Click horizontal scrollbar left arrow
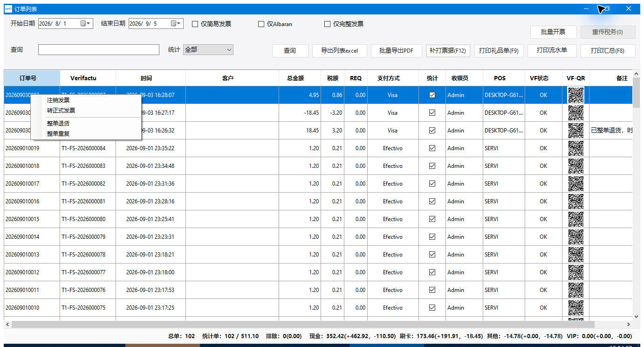The height and width of the screenshot is (347, 644). pyautogui.click(x=7, y=324)
